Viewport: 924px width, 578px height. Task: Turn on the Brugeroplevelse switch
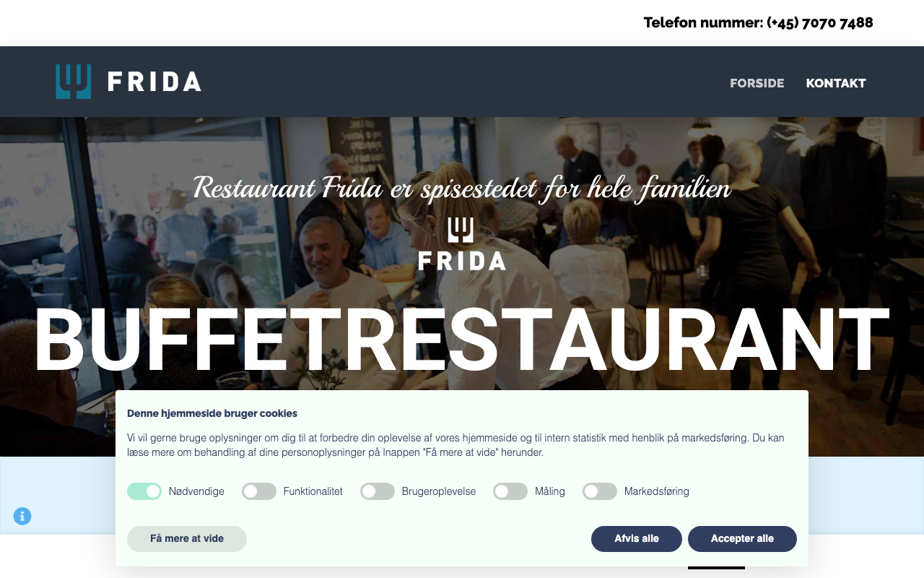tap(378, 491)
